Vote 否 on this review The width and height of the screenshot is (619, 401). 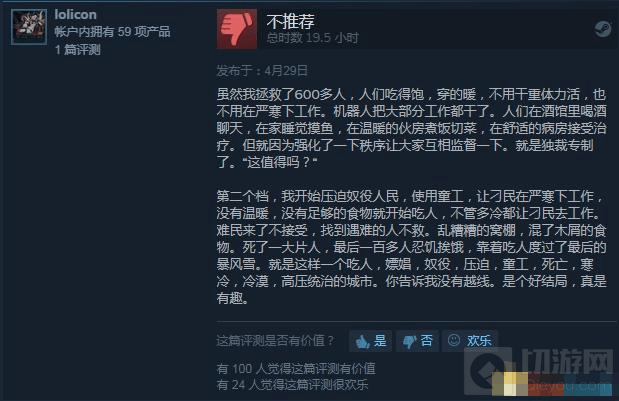click(x=418, y=341)
